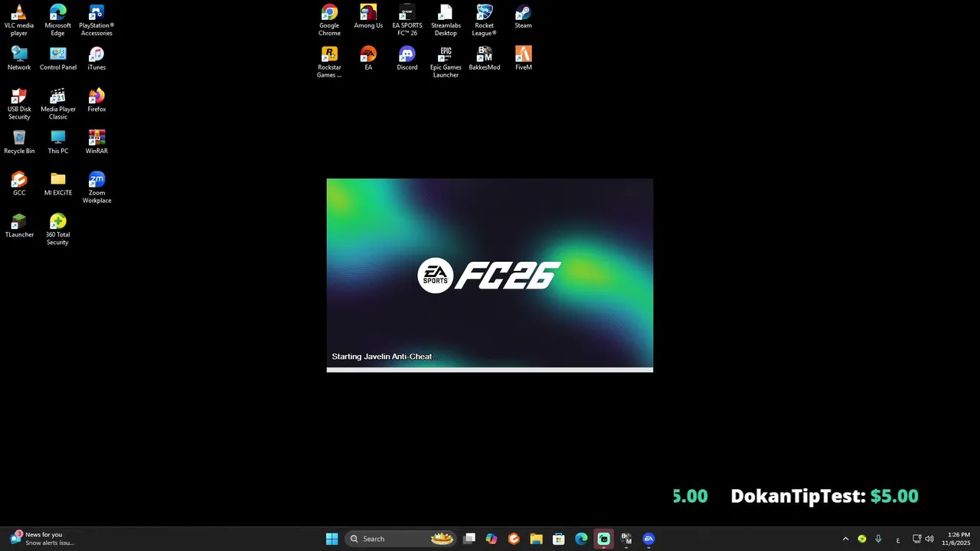Click the microphone tray icon

878,539
